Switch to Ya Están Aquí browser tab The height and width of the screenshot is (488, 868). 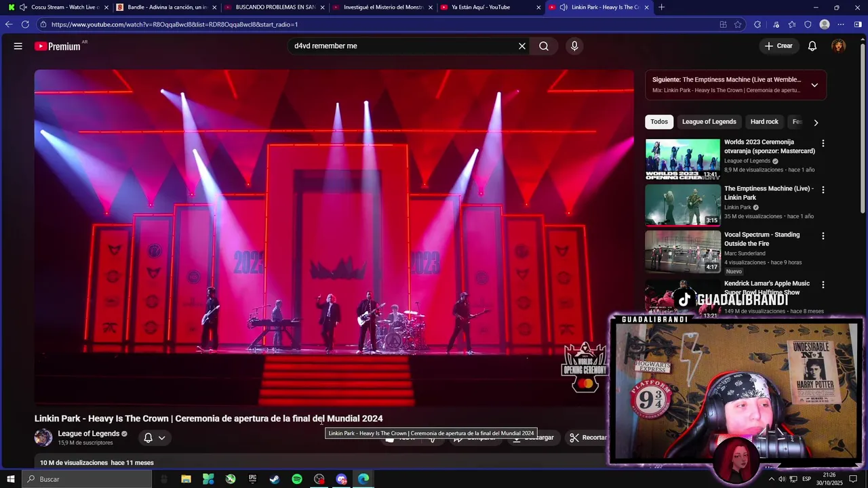tap(490, 7)
